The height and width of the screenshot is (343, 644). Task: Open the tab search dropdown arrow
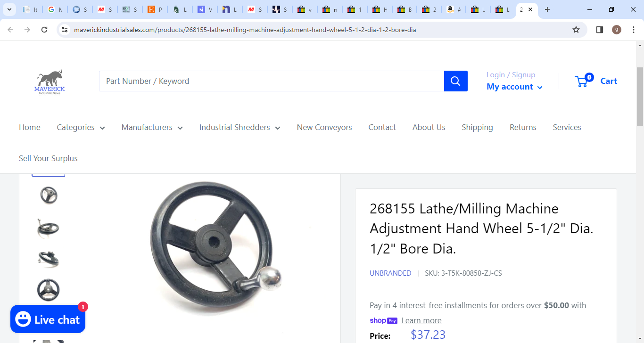tap(9, 9)
